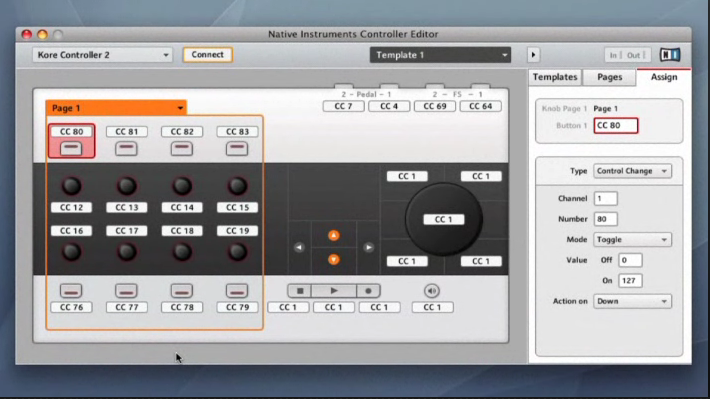Click the CC 4 pedal assignment
710x399 pixels.
(x=389, y=106)
